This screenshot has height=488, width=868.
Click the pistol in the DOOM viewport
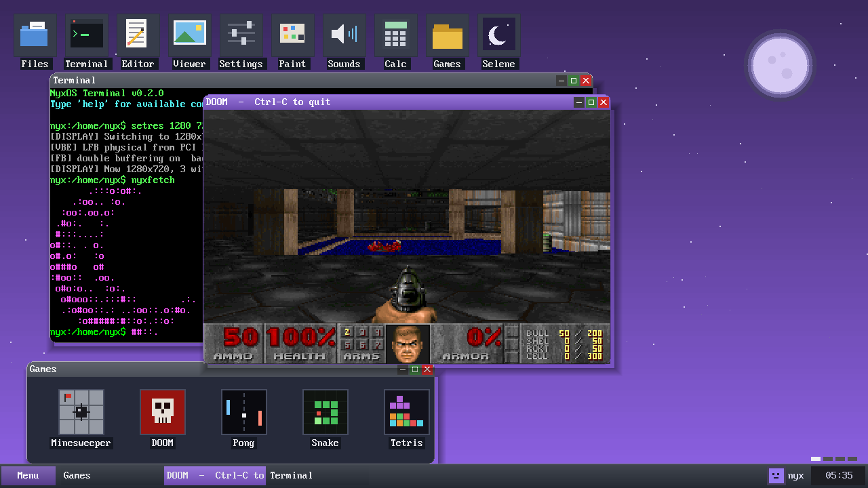(408, 293)
